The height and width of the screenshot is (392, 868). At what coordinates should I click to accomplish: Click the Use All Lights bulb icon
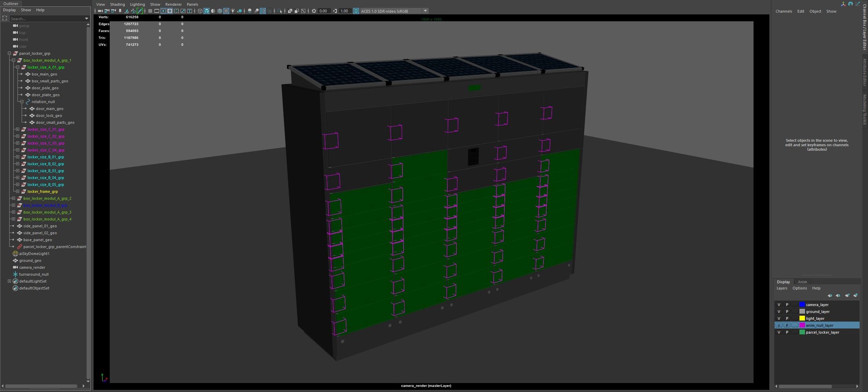point(233,11)
